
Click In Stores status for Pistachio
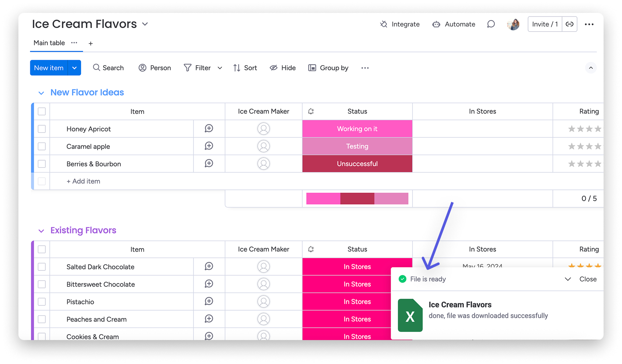(347, 302)
